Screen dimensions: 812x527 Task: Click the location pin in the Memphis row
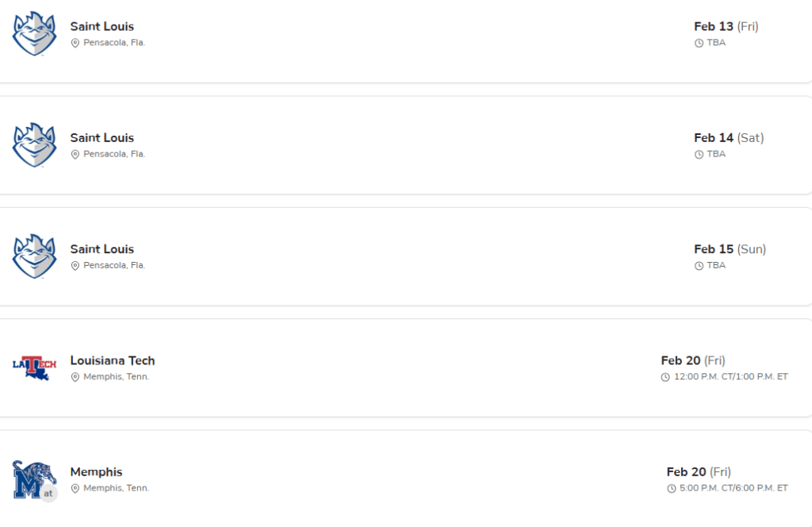tap(75, 488)
